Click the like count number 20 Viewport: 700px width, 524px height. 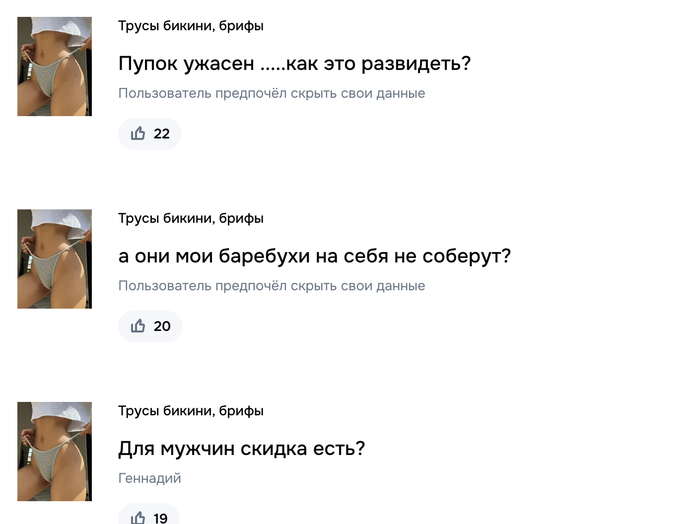coord(162,326)
